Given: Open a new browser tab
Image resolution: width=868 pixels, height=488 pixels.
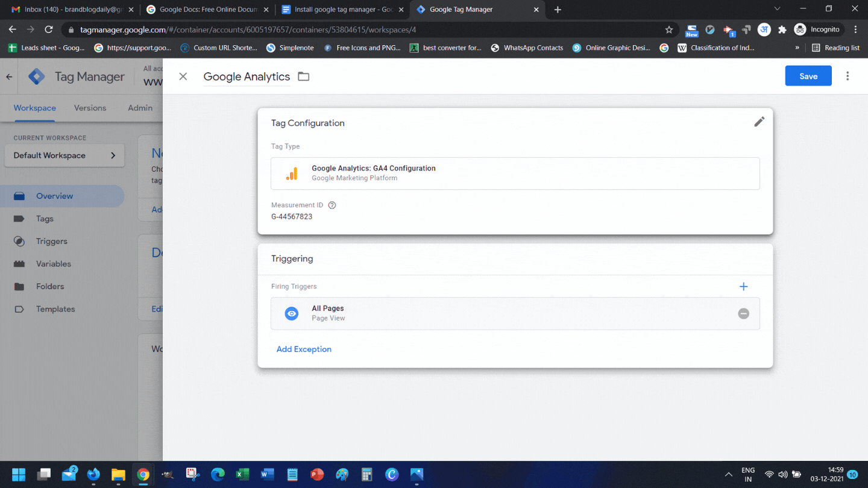Looking at the screenshot, I should (x=558, y=10).
